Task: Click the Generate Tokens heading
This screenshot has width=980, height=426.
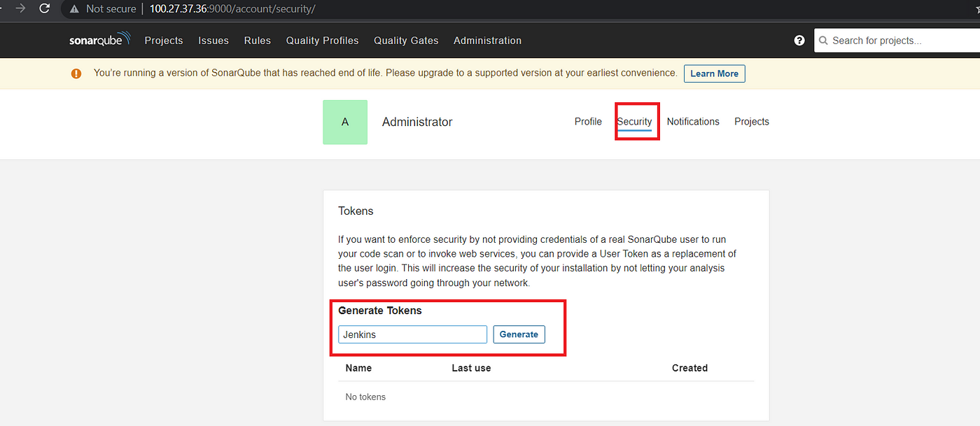Action: [x=380, y=311]
